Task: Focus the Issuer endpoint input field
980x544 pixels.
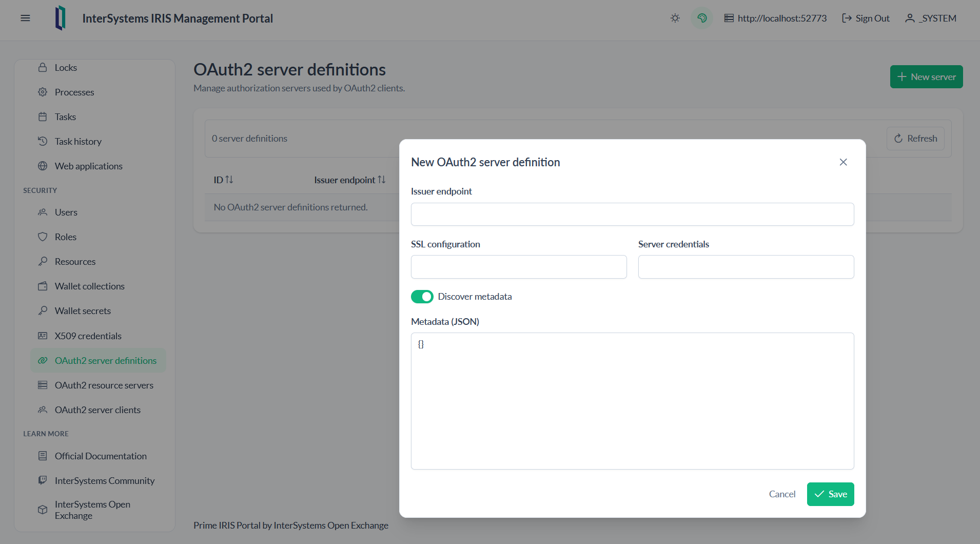Action: point(632,215)
